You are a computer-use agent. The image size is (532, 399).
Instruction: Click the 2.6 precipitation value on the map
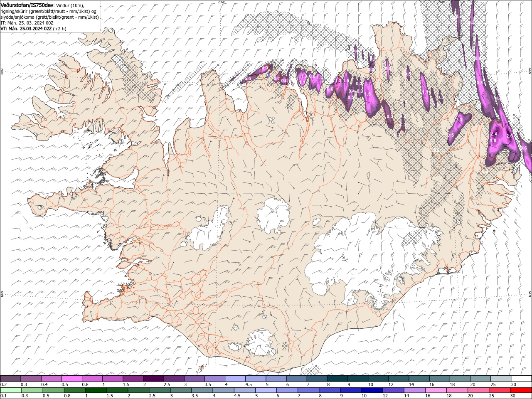[x=510, y=136]
